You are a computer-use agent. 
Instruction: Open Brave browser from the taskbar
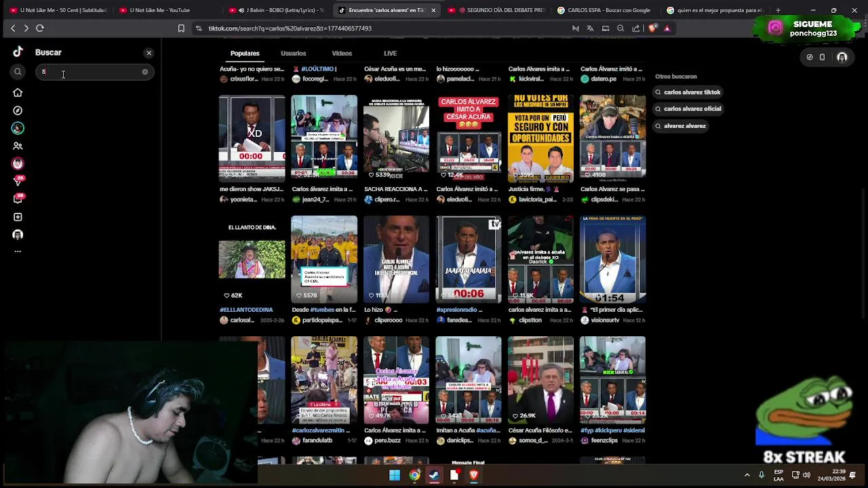coord(474,475)
